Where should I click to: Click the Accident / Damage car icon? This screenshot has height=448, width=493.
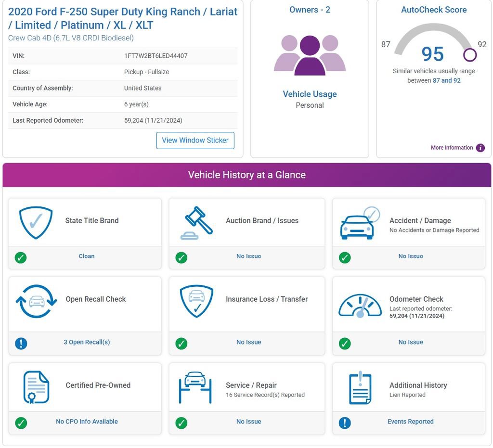[x=360, y=223]
